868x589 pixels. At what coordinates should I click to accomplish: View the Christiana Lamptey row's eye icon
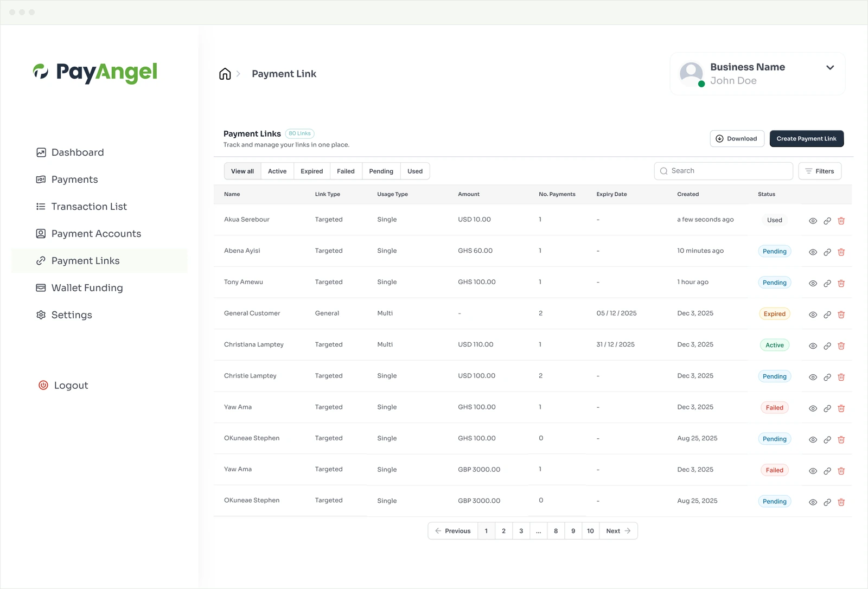coord(813,345)
